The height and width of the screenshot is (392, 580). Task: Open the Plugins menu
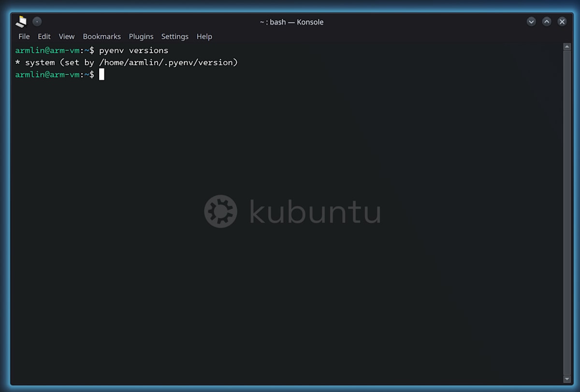point(141,37)
